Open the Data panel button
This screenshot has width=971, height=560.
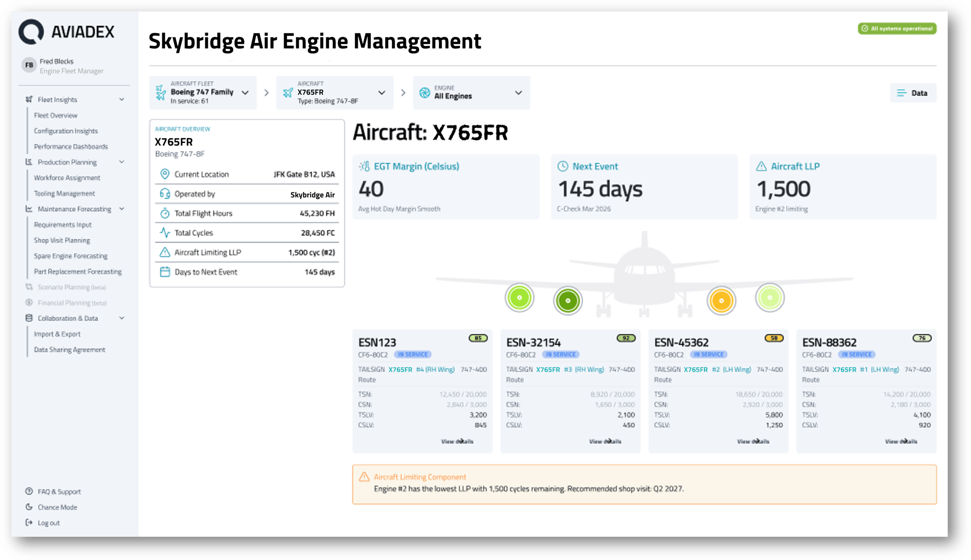(x=913, y=93)
